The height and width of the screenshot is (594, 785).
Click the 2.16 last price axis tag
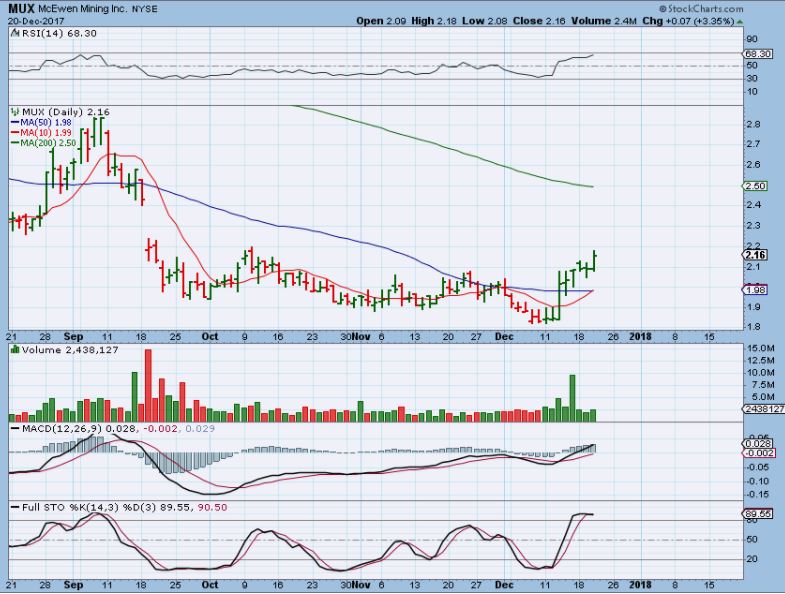point(755,255)
